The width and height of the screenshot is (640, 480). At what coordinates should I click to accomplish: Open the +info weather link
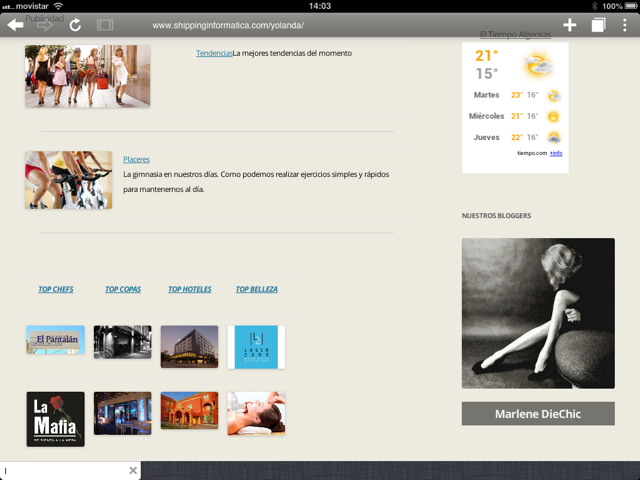click(555, 153)
